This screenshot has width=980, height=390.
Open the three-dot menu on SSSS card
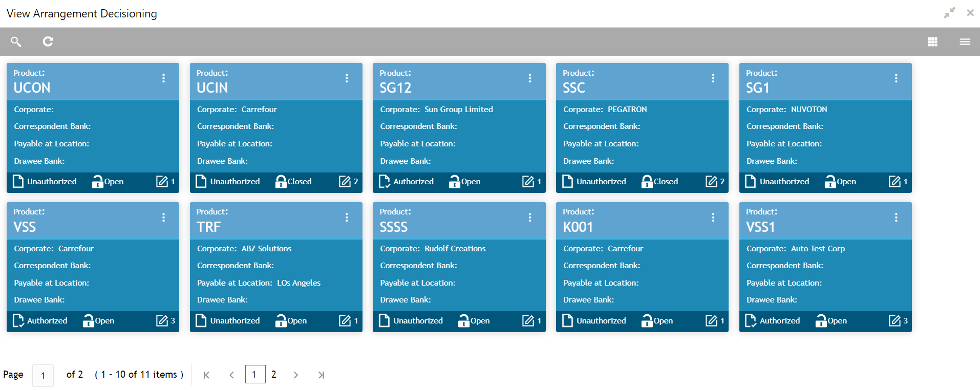(530, 218)
